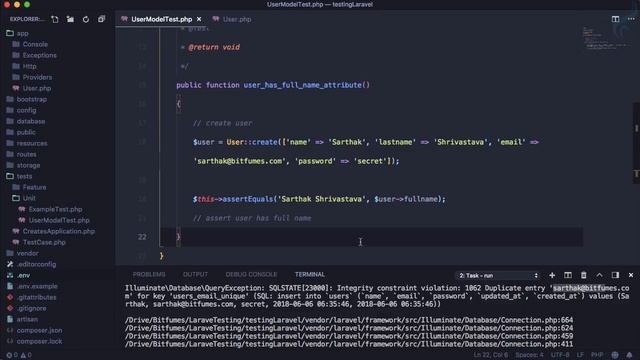The image size is (640, 360).
Task: Split the terminal panel
Action: (x=568, y=276)
